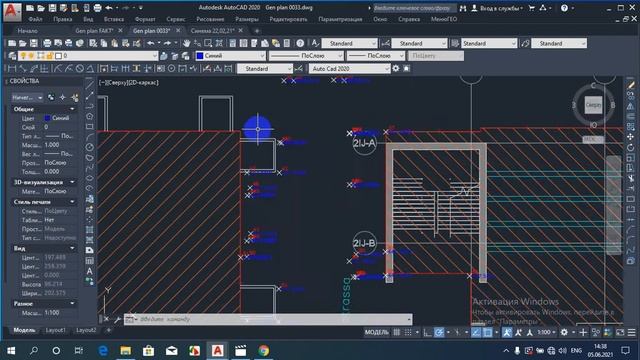Click the blue Цвет swatch in Properties

(x=47, y=118)
